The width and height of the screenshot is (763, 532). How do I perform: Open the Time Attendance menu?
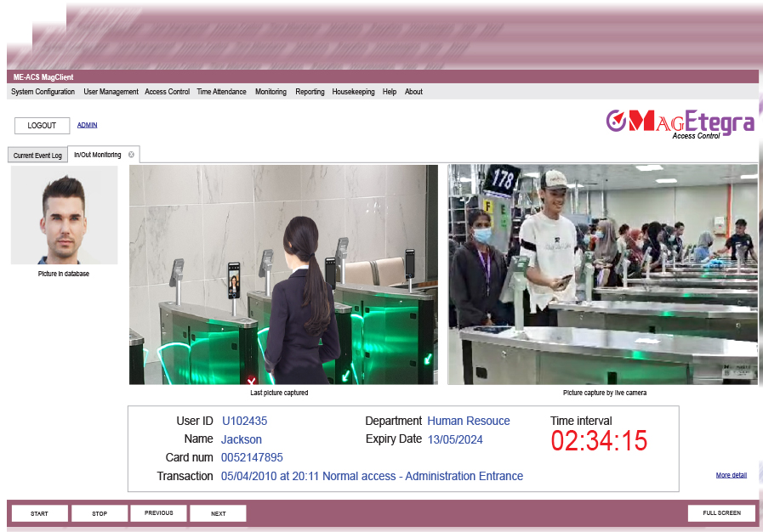[221, 92]
